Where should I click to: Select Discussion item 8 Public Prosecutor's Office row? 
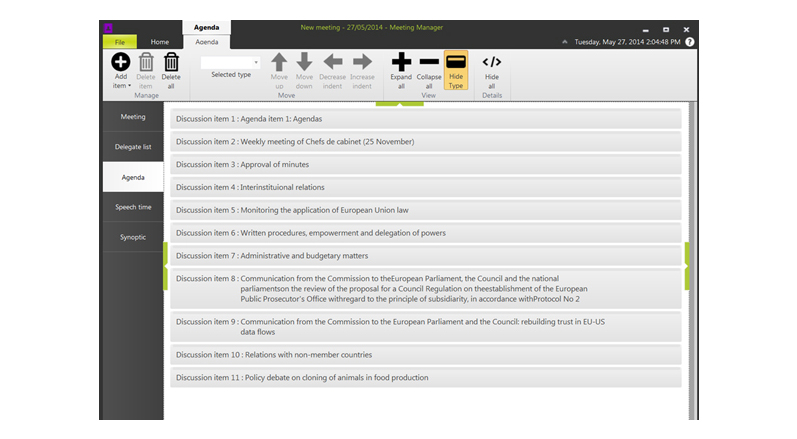pyautogui.click(x=426, y=289)
